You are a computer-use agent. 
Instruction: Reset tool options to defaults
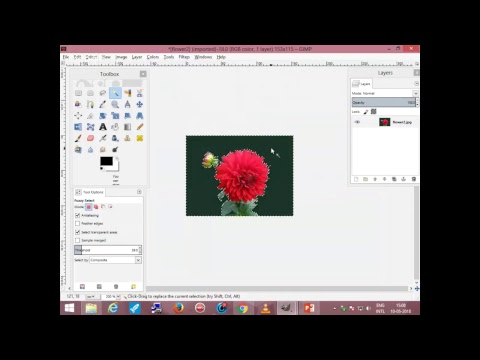(x=133, y=287)
